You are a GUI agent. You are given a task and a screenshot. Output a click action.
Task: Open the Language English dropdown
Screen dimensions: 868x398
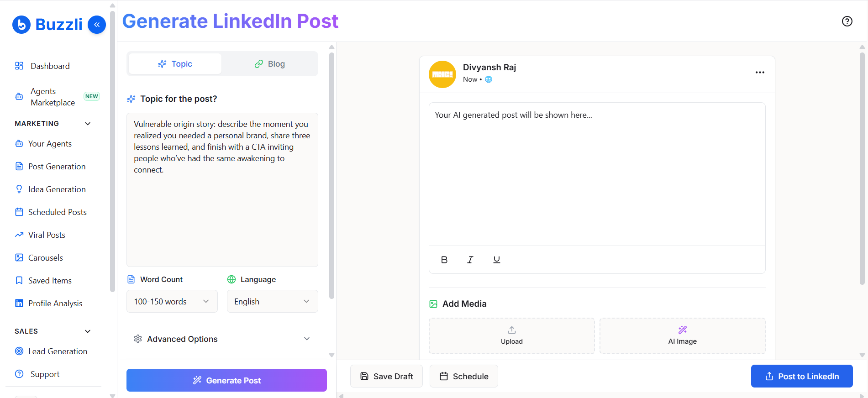pyautogui.click(x=273, y=301)
